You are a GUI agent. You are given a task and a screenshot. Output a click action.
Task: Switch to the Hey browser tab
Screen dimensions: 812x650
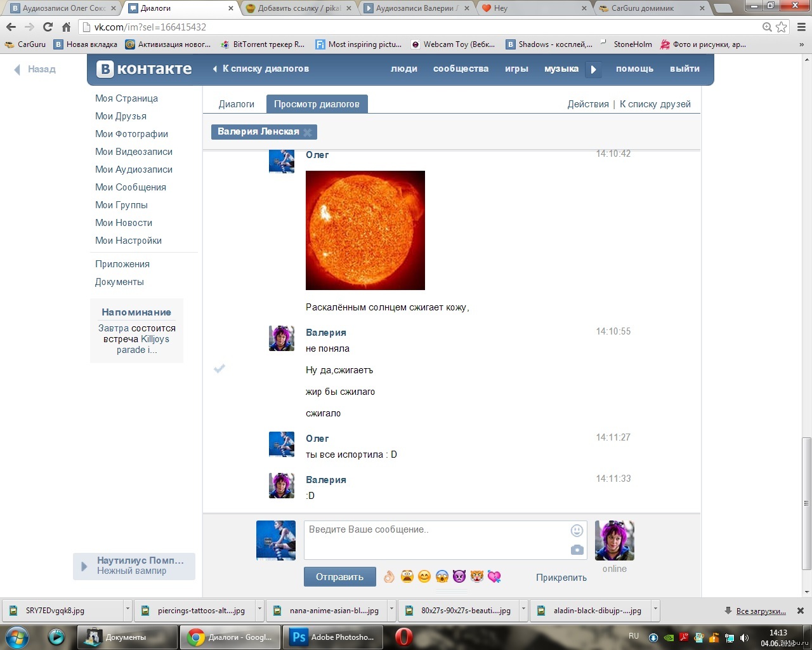(534, 8)
